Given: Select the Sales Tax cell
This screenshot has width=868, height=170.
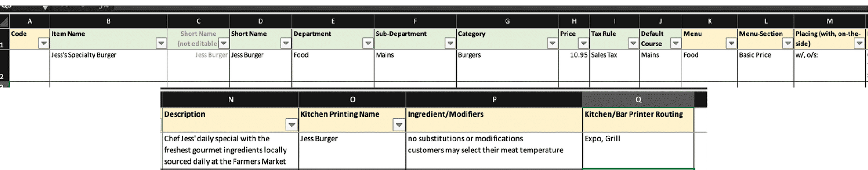Looking at the screenshot, I should point(614,65).
